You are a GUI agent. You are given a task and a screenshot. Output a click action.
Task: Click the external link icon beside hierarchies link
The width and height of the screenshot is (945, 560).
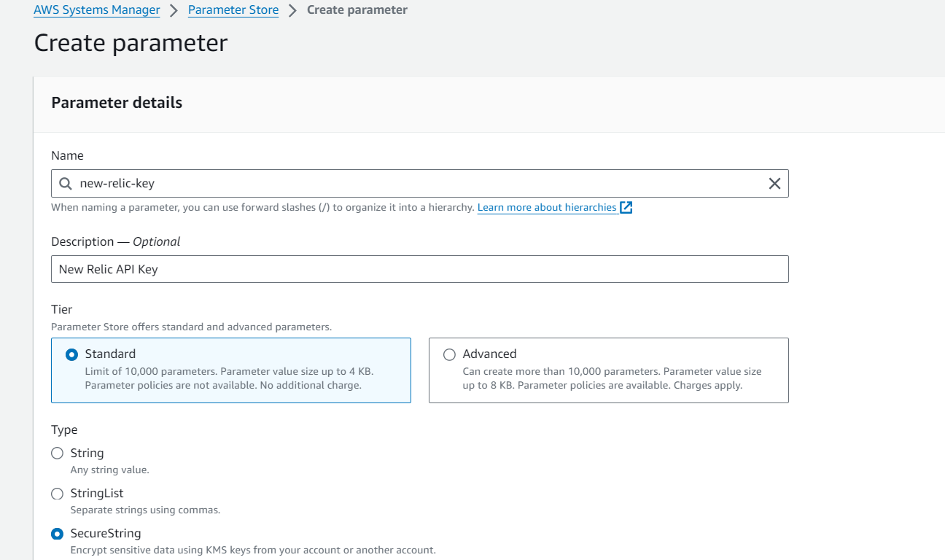pyautogui.click(x=626, y=208)
